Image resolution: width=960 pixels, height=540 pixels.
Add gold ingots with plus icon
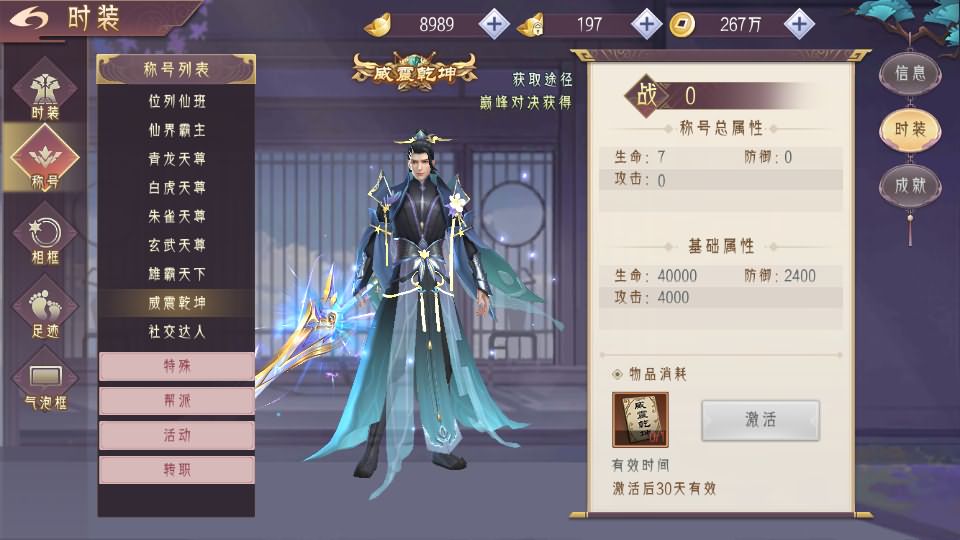point(493,24)
